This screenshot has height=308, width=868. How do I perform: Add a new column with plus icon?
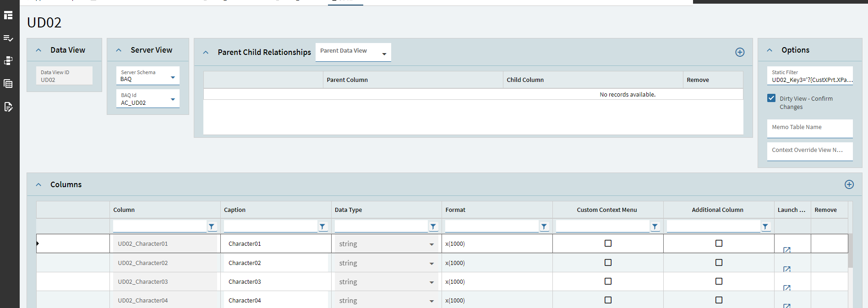click(x=849, y=184)
